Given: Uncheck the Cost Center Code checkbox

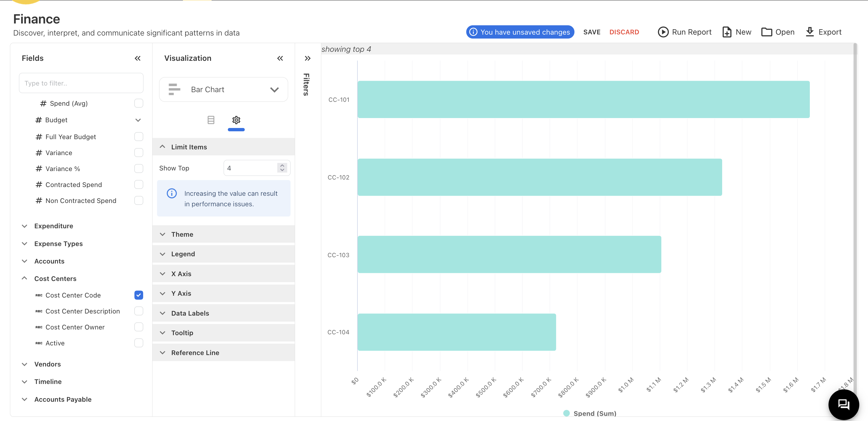Looking at the screenshot, I should pos(139,295).
